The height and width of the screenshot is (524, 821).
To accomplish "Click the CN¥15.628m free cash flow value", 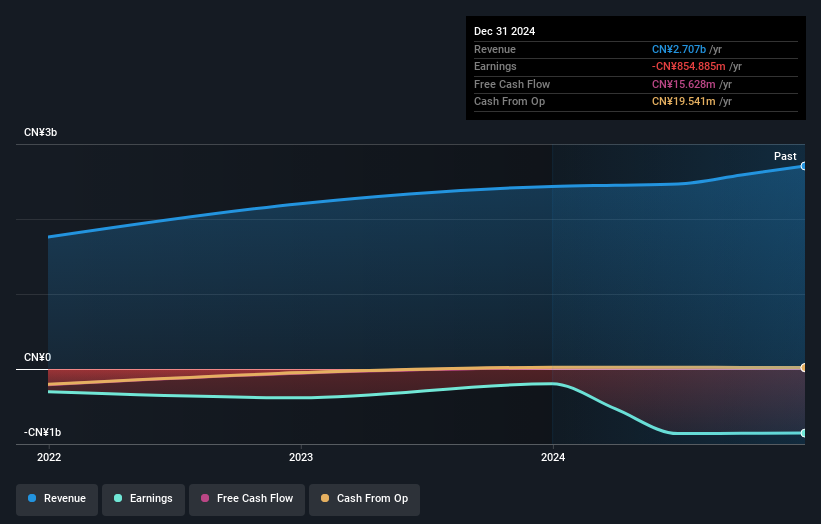I will point(683,84).
